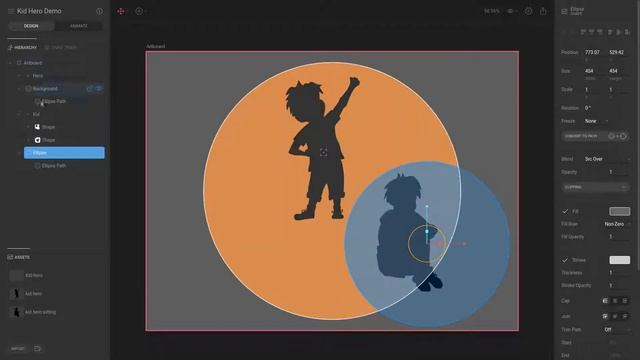
Task: Click the align horizontal center icon
Action: click(591, 32)
